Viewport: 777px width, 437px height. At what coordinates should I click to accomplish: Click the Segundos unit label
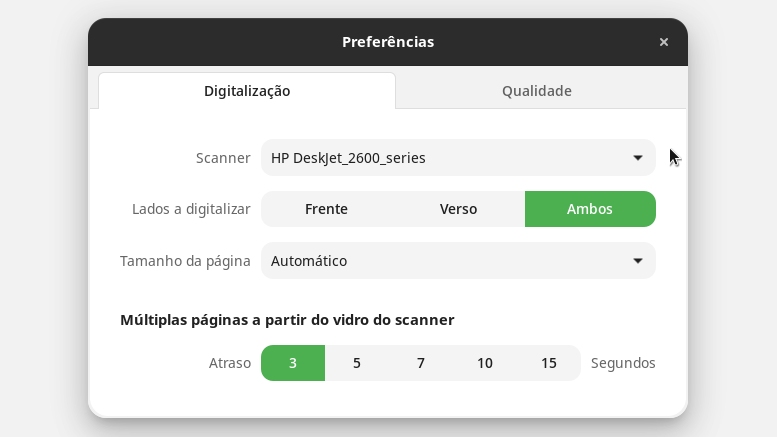[x=623, y=363]
